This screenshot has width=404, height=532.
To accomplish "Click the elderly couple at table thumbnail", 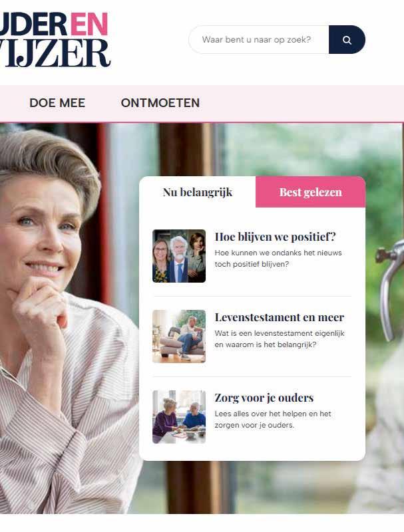I will (179, 417).
